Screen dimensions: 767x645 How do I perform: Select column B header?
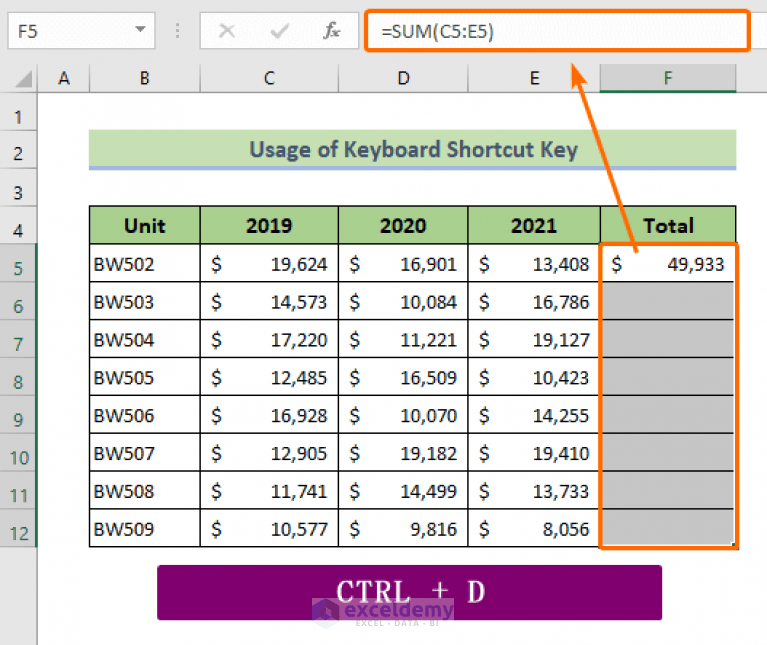(145, 78)
